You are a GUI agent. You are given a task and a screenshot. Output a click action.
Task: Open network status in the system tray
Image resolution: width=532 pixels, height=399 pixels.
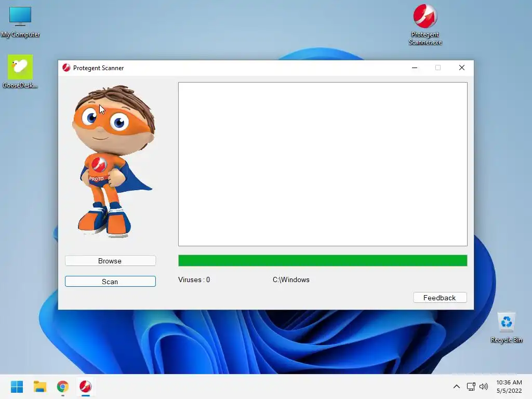[471, 387]
